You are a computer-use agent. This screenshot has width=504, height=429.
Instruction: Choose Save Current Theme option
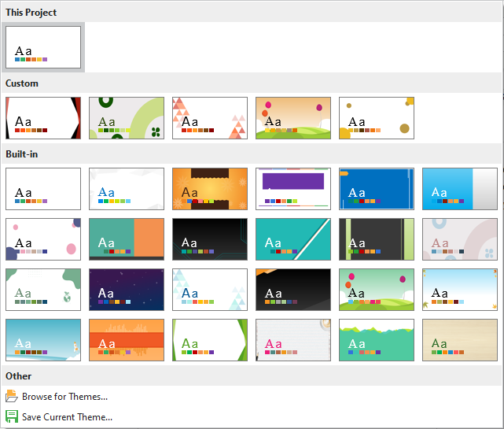pyautogui.click(x=67, y=417)
